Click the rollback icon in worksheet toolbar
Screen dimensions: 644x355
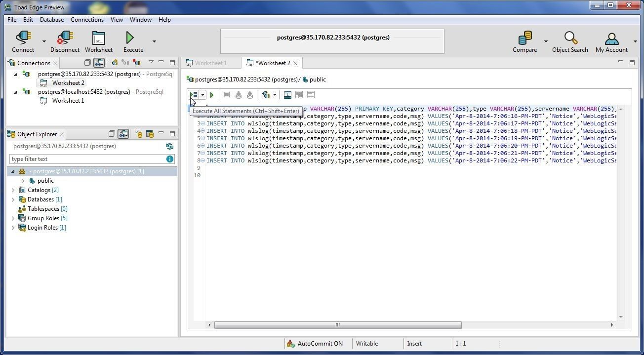(250, 95)
